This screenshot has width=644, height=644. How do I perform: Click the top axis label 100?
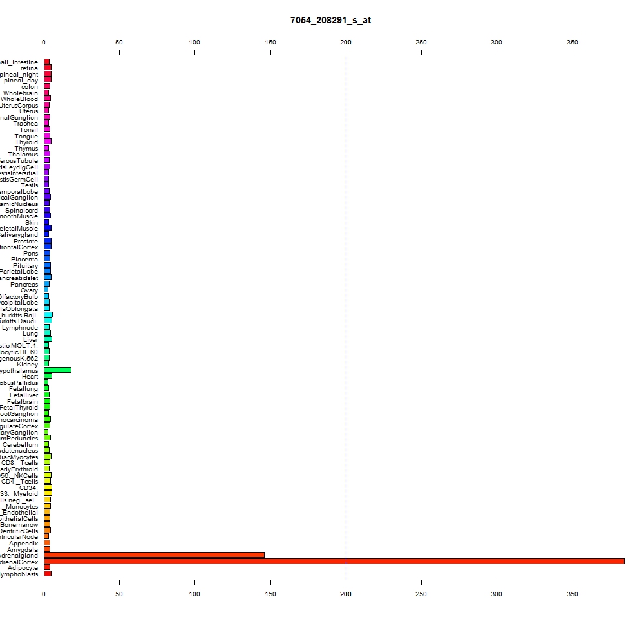[x=194, y=43]
